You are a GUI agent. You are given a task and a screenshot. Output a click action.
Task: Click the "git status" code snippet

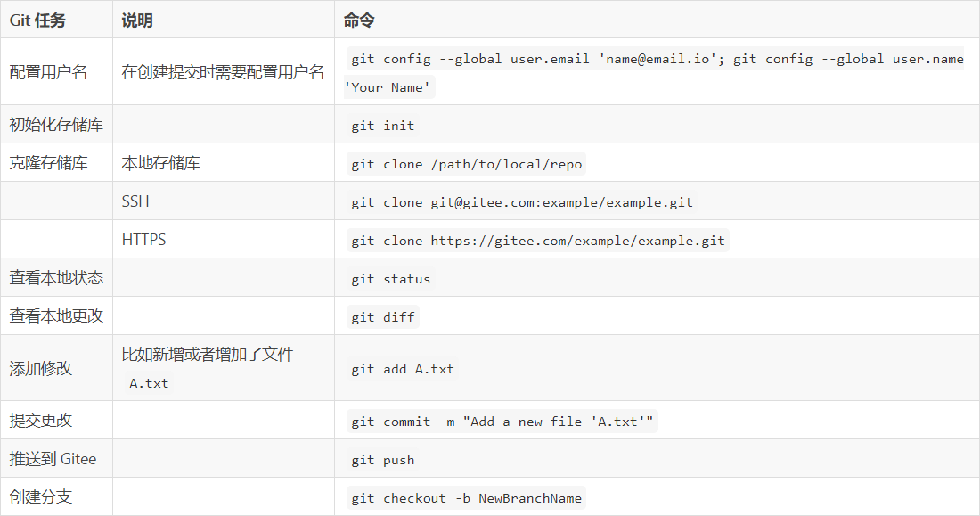tap(390, 279)
